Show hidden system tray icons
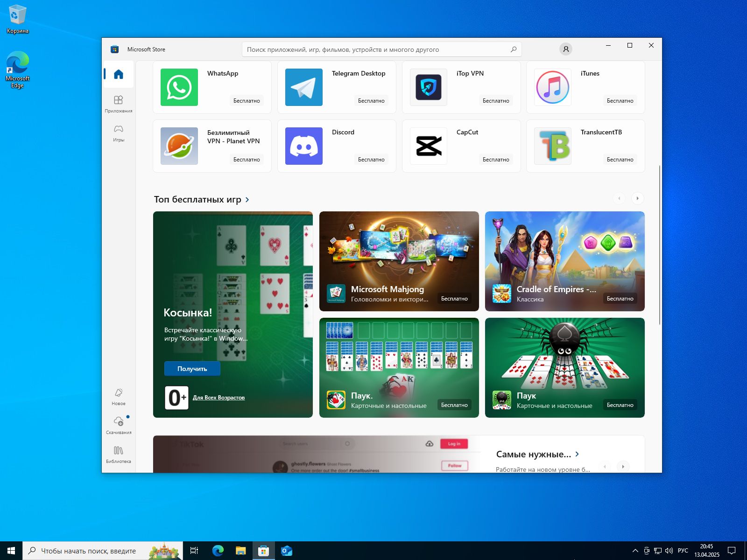This screenshot has height=560, width=747. (x=635, y=551)
